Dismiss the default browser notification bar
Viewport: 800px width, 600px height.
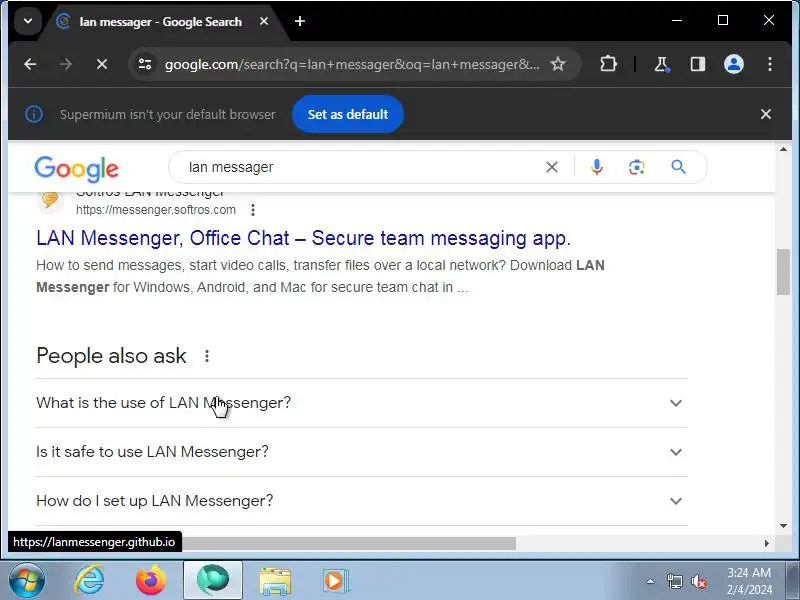point(766,114)
